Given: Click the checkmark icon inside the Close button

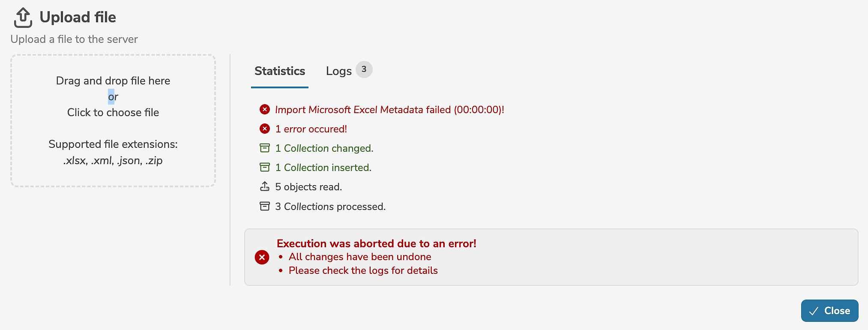Looking at the screenshot, I should (814, 311).
